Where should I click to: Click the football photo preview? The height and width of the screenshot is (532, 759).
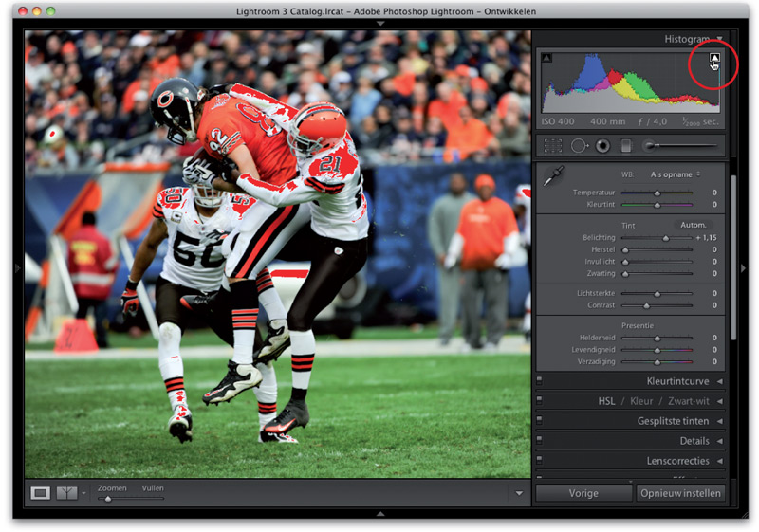278,254
